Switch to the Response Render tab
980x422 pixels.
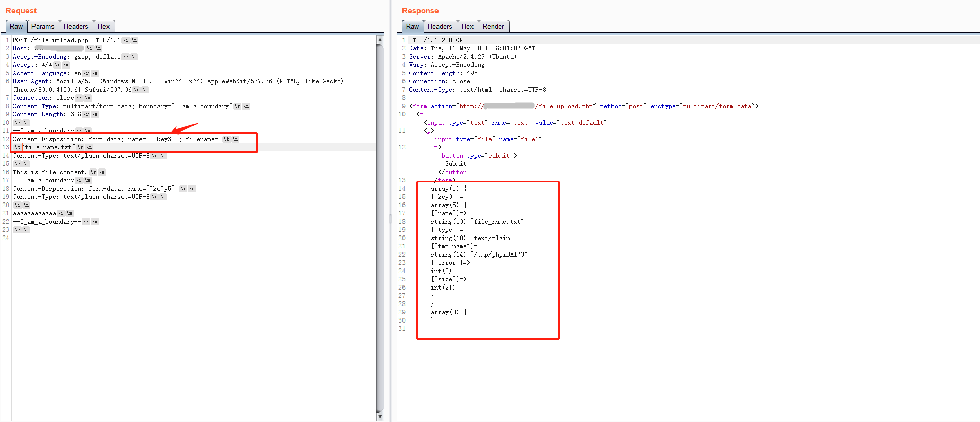click(x=493, y=27)
